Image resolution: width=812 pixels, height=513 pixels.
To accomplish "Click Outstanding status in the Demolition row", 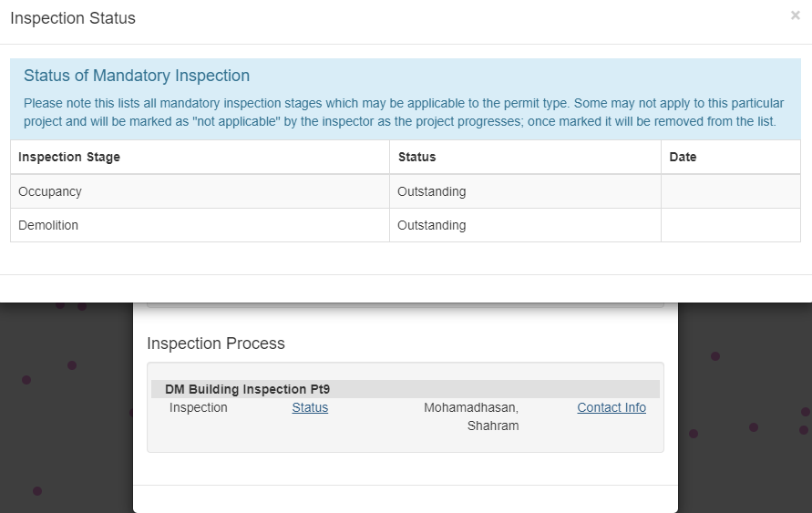I will click(432, 225).
